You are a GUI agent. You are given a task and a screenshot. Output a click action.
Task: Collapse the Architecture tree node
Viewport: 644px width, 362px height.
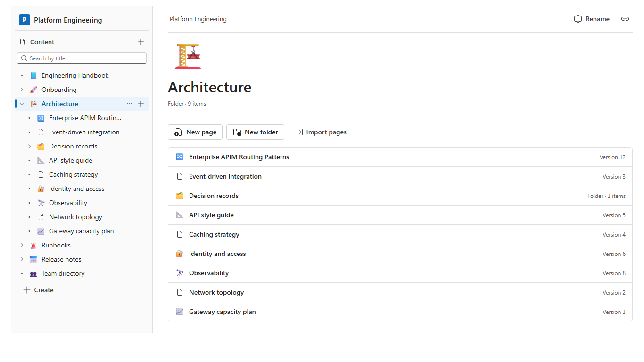(22, 104)
